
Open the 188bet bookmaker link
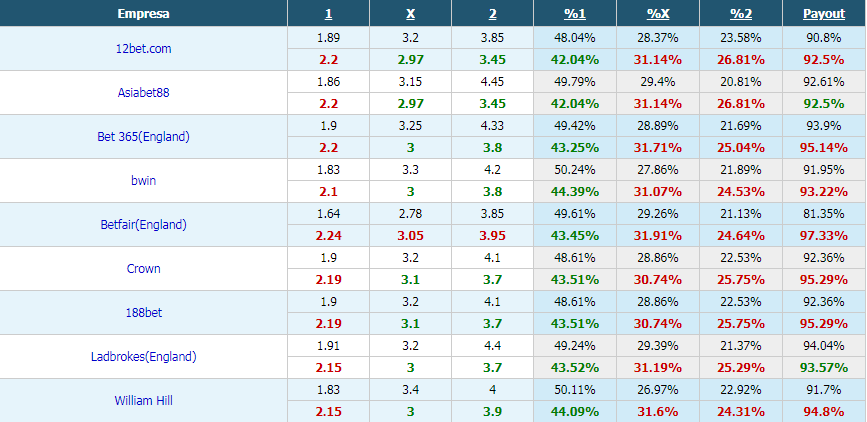pyautogui.click(x=143, y=312)
